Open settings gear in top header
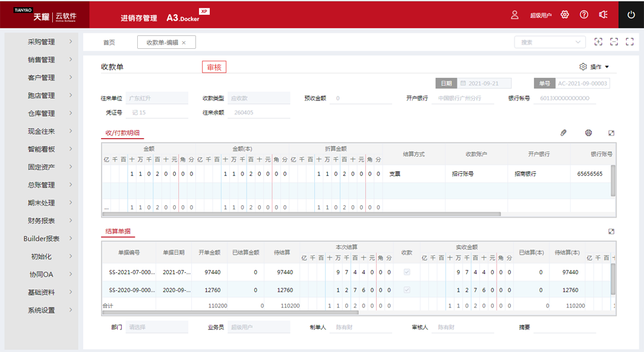644x352 pixels. point(565,14)
